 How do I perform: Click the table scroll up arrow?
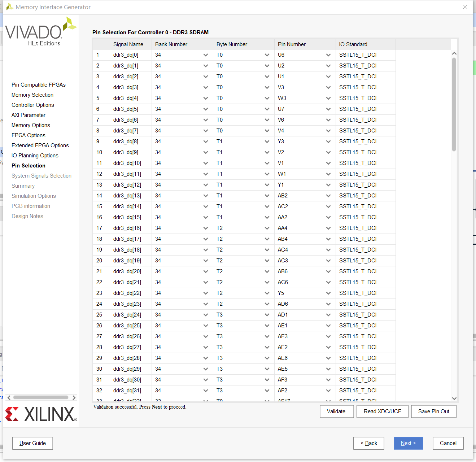point(454,53)
